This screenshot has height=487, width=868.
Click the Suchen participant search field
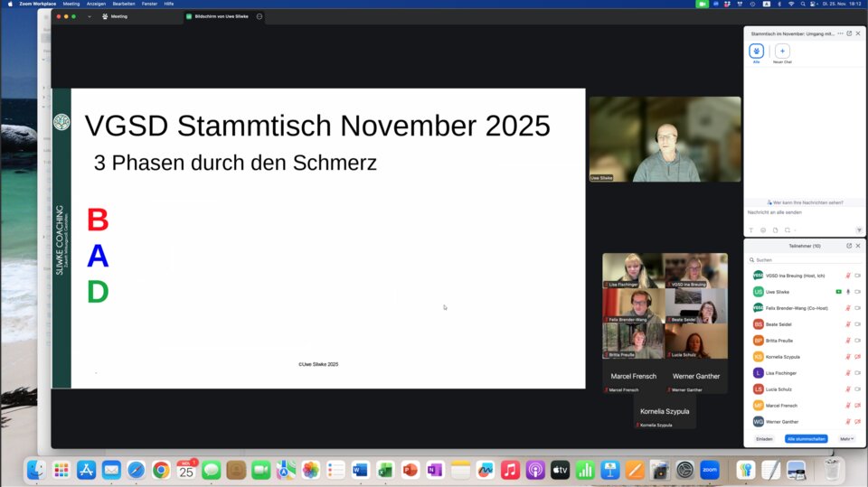pyautogui.click(x=805, y=259)
